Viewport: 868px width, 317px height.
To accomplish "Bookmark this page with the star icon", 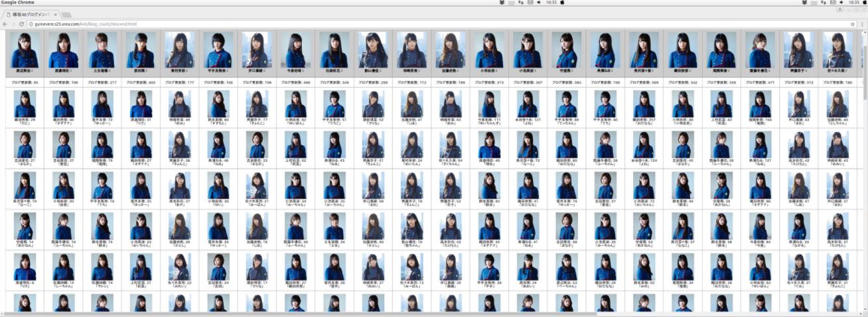I will (853, 24).
